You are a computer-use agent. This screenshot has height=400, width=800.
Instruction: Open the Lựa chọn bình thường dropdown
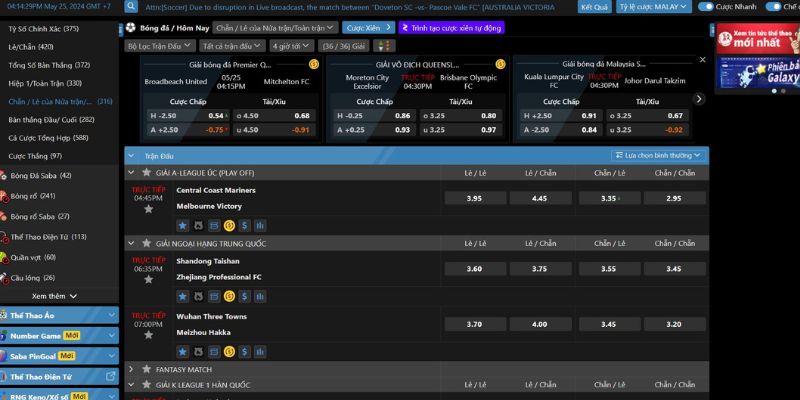tap(659, 155)
